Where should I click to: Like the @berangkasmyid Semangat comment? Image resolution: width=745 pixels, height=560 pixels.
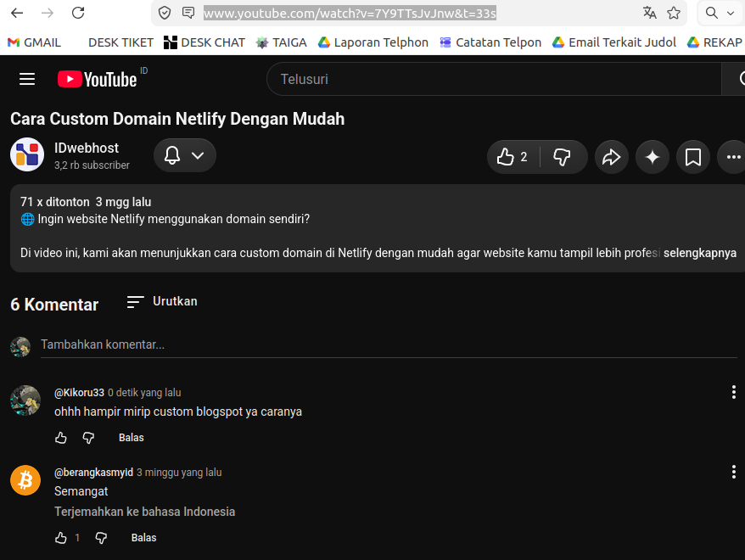(61, 538)
